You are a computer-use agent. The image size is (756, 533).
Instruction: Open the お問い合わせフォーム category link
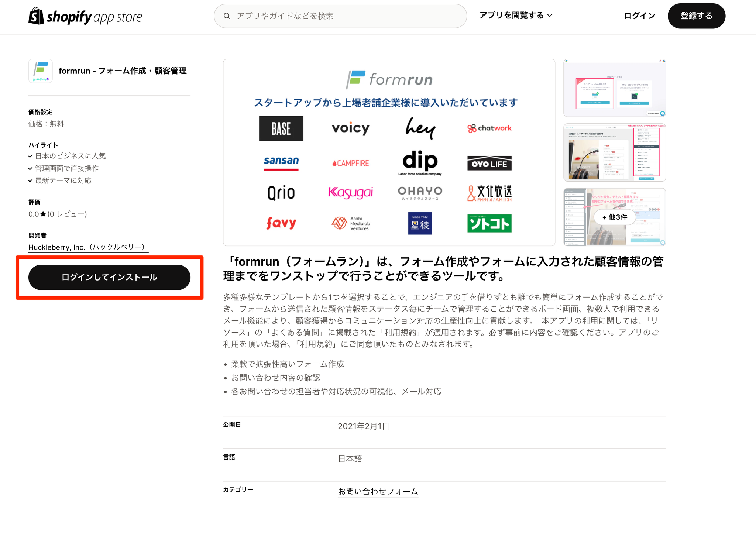[x=378, y=491]
